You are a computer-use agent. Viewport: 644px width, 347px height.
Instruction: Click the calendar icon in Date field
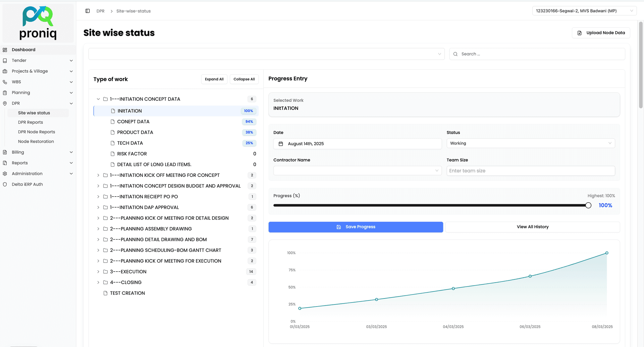click(281, 144)
